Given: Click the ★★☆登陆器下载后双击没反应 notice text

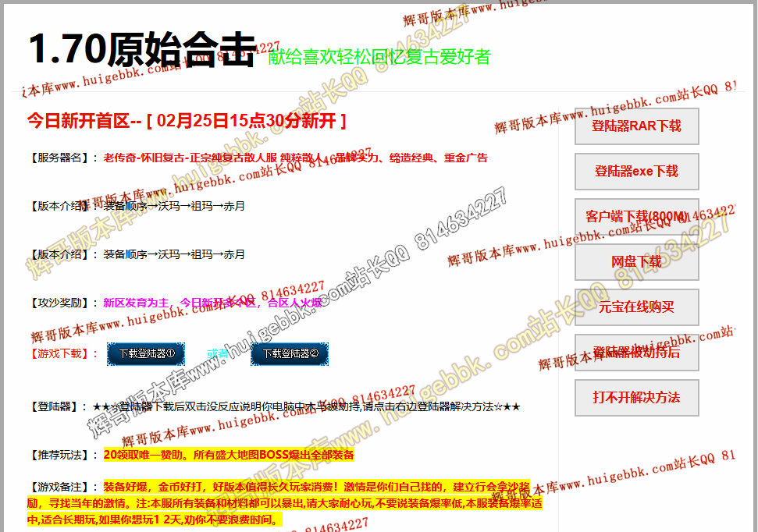Looking at the screenshot, I should (306, 406).
